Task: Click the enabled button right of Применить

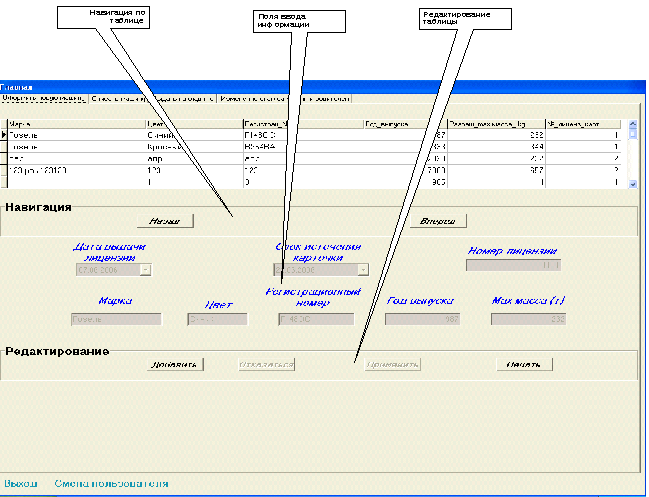Action: (x=524, y=365)
